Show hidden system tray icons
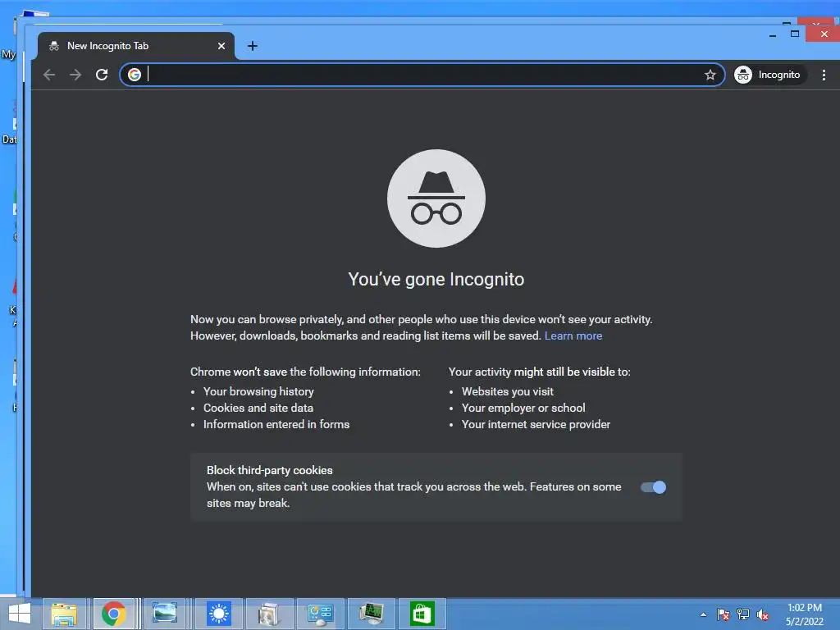 (703, 614)
